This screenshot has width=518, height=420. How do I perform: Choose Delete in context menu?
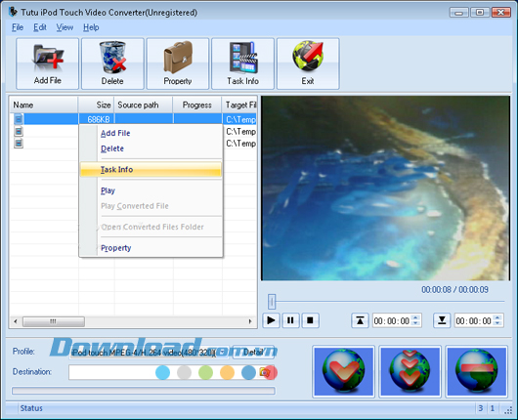151,148
